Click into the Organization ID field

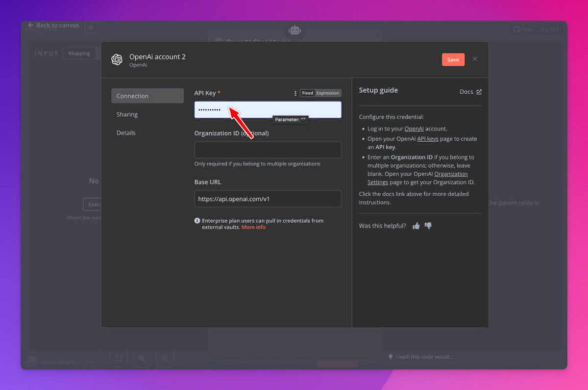click(268, 150)
